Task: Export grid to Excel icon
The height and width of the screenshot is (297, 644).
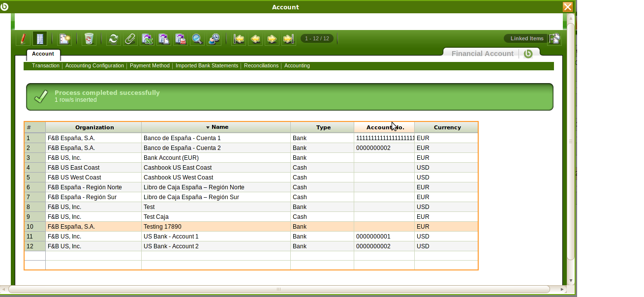Action: 147,39
